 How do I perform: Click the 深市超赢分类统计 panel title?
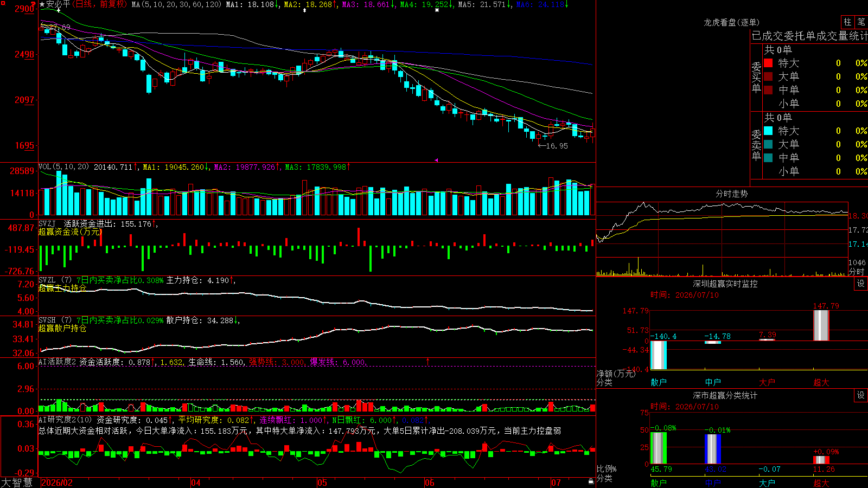pos(725,395)
